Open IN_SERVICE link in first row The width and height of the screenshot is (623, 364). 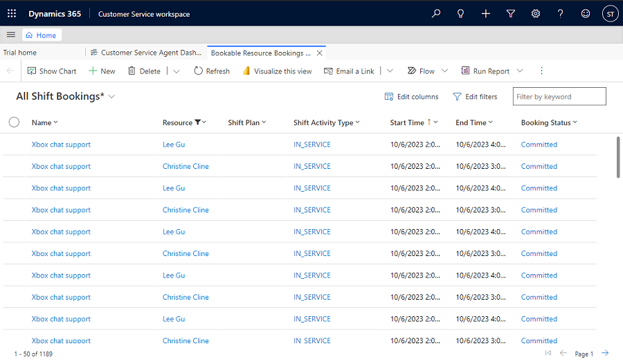(x=312, y=144)
